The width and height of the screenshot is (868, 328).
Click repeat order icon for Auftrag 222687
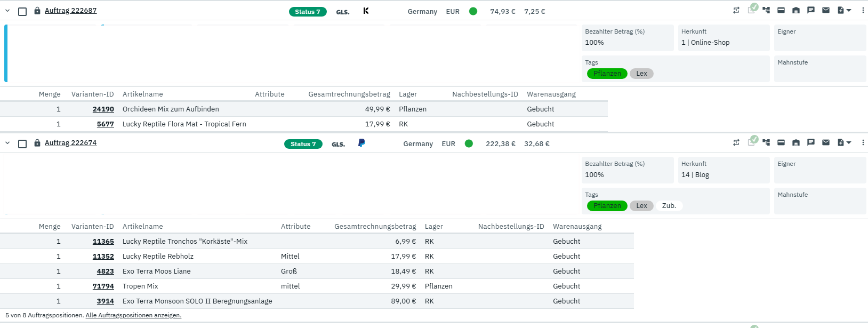pyautogui.click(x=736, y=10)
